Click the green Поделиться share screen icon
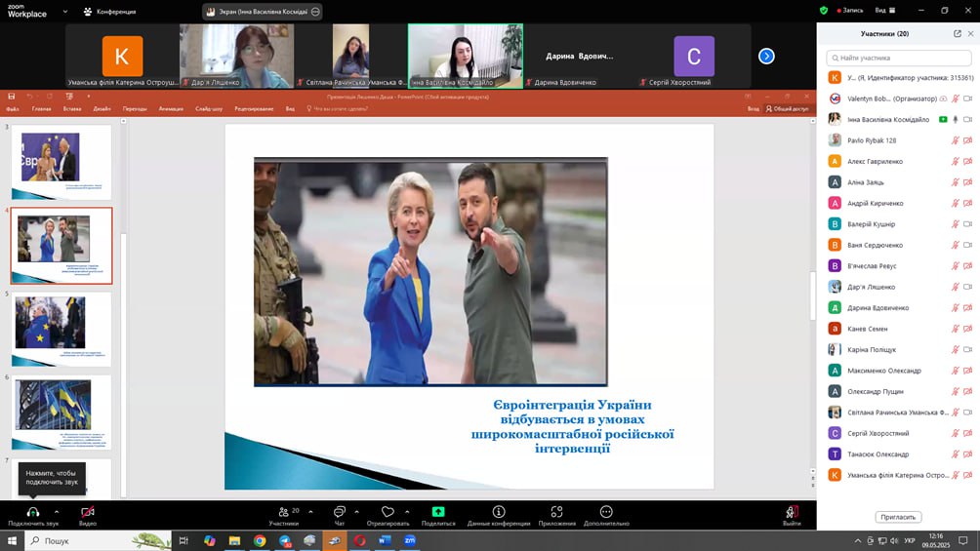 438,511
